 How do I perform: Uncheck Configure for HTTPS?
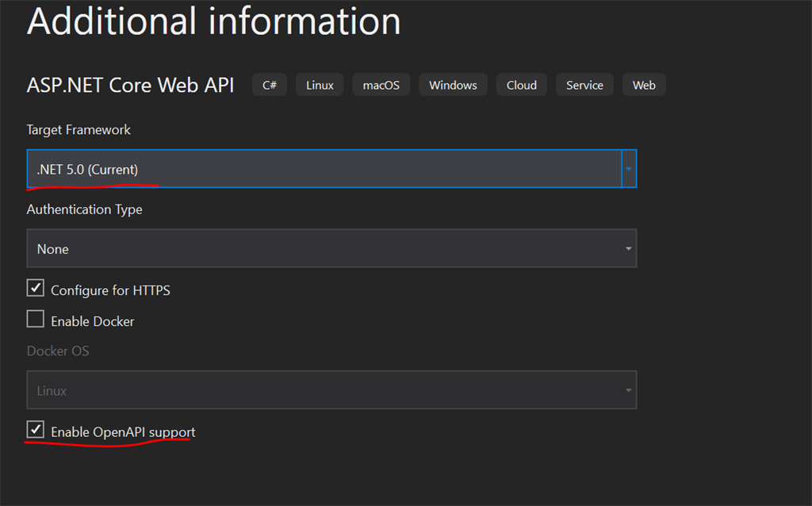click(x=35, y=288)
